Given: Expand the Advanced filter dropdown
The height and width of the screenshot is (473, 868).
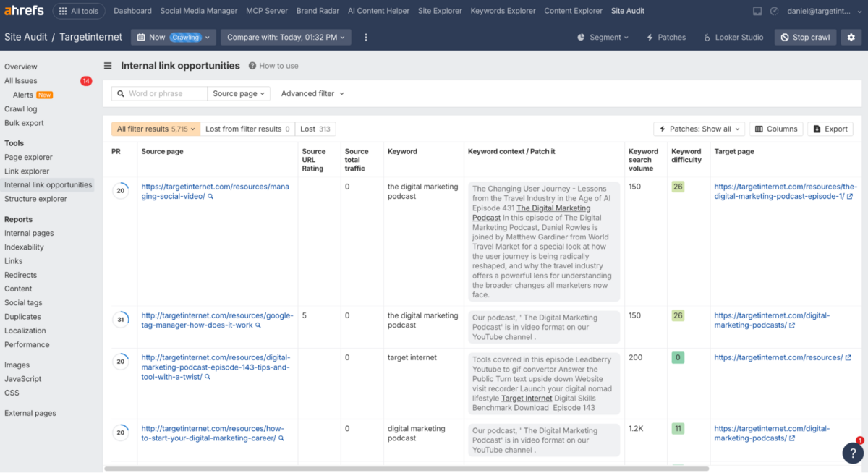Looking at the screenshot, I should 312,93.
